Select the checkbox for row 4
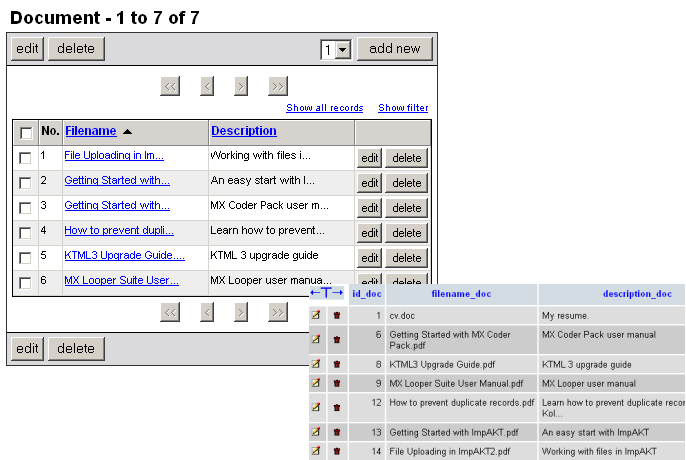This screenshot has width=686, height=460. [x=25, y=232]
